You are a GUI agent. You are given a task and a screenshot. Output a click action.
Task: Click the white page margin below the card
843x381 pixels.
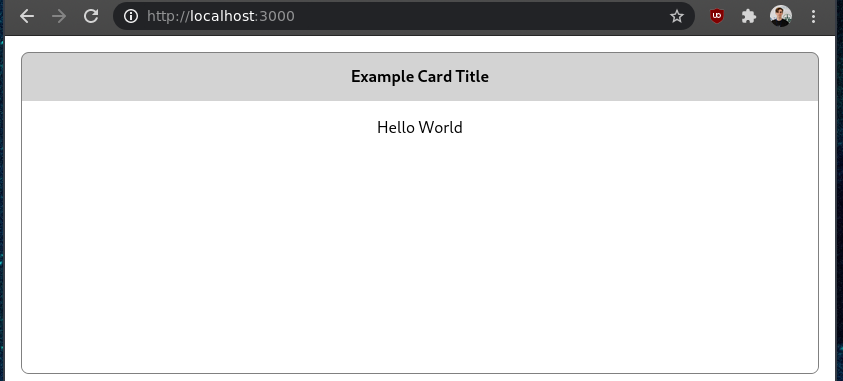[x=420, y=377]
